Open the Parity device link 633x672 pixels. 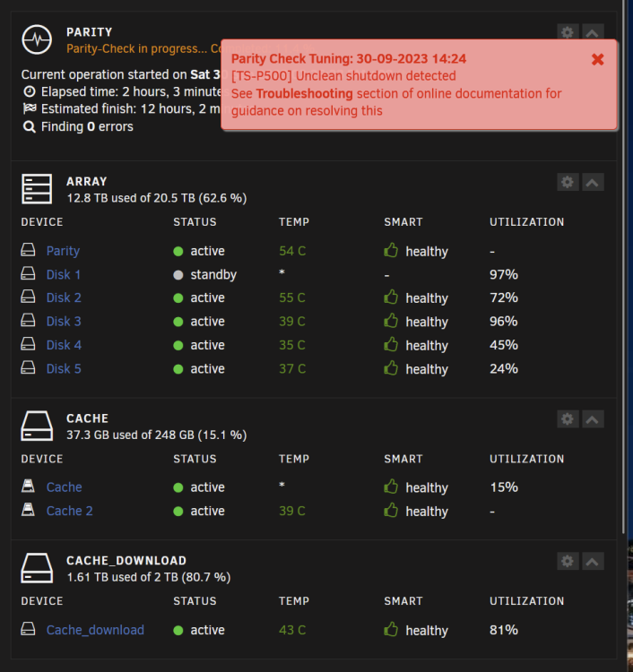pos(63,251)
